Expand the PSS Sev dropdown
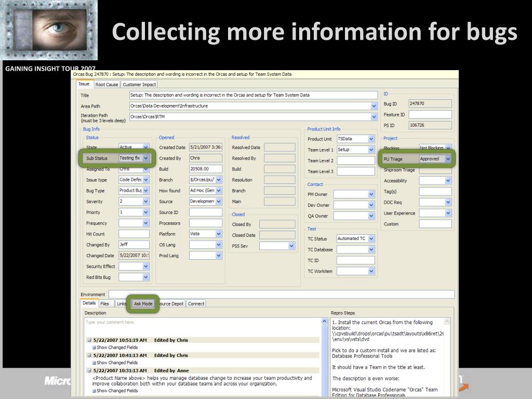 pos(291,246)
